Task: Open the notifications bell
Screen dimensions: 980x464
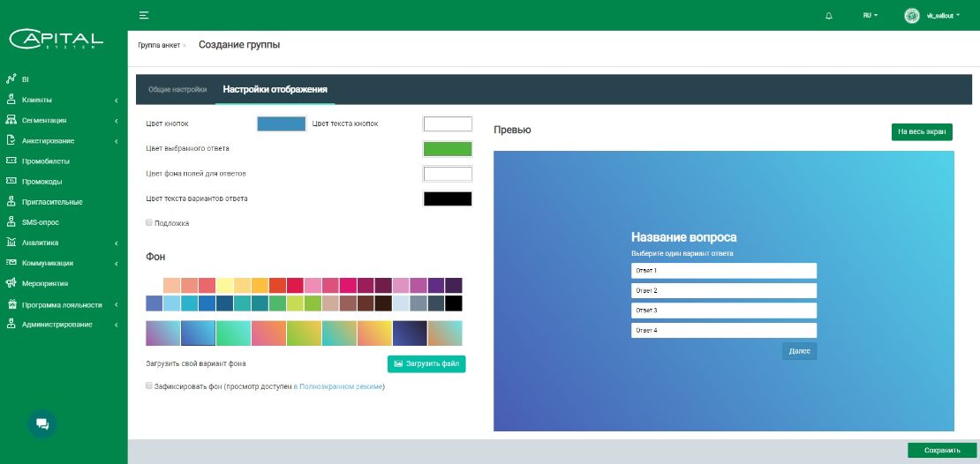Action: (x=829, y=16)
